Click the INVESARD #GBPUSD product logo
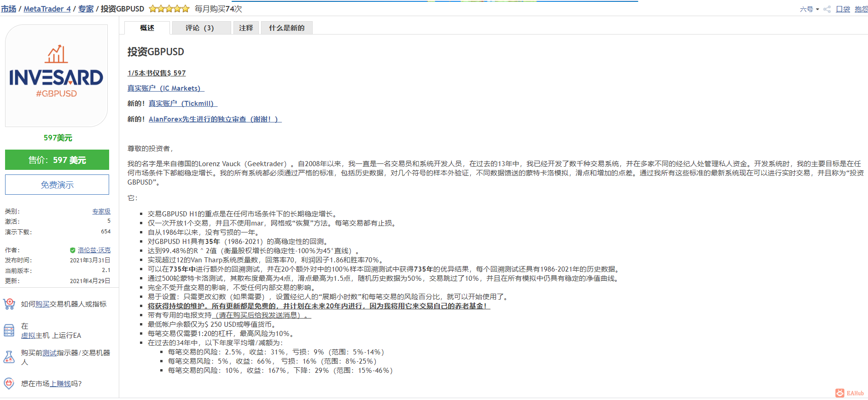The width and height of the screenshot is (868, 400). (57, 75)
